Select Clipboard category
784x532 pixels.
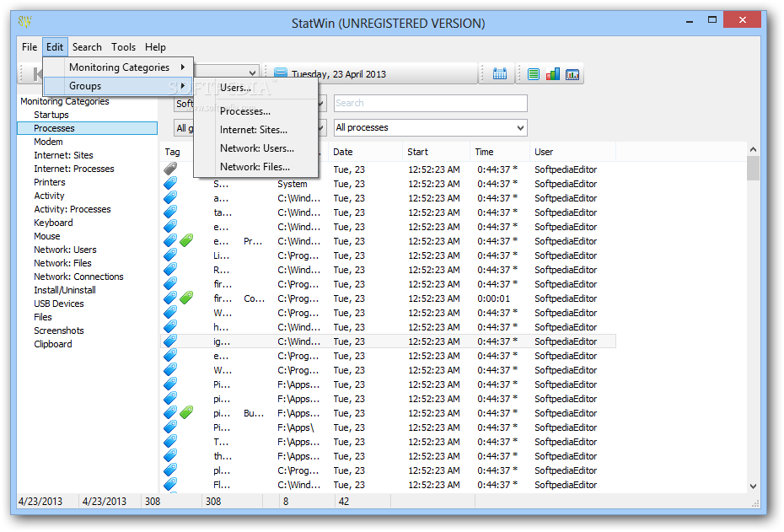(x=52, y=344)
